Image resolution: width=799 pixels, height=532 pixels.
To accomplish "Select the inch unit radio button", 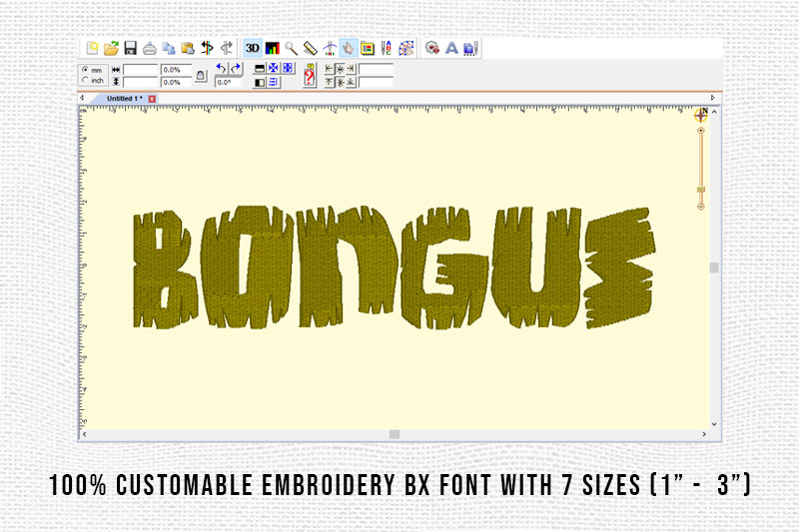I will 85,80.
